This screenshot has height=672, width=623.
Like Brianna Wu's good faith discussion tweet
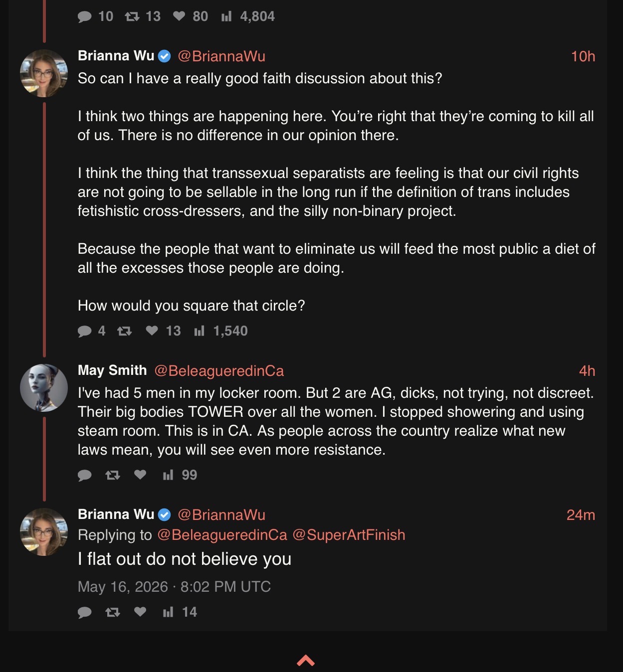[152, 331]
